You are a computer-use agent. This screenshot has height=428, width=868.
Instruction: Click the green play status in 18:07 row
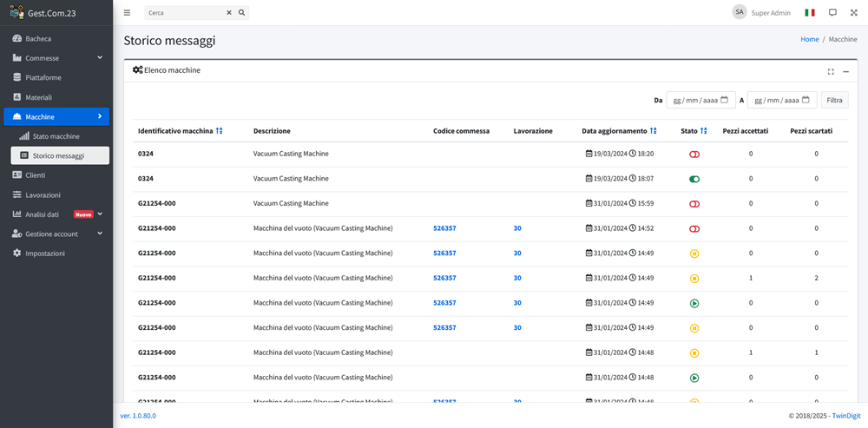coord(694,179)
